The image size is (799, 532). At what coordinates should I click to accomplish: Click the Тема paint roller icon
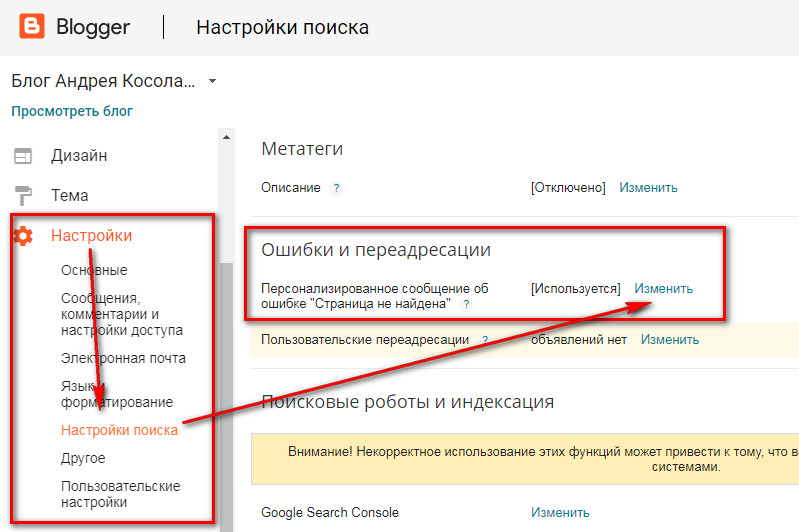point(23,196)
